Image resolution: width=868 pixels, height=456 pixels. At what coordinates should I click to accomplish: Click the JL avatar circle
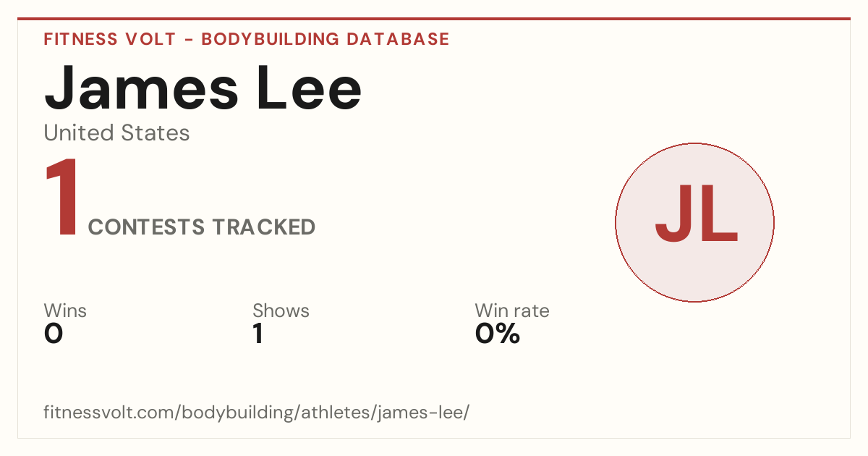coord(694,222)
